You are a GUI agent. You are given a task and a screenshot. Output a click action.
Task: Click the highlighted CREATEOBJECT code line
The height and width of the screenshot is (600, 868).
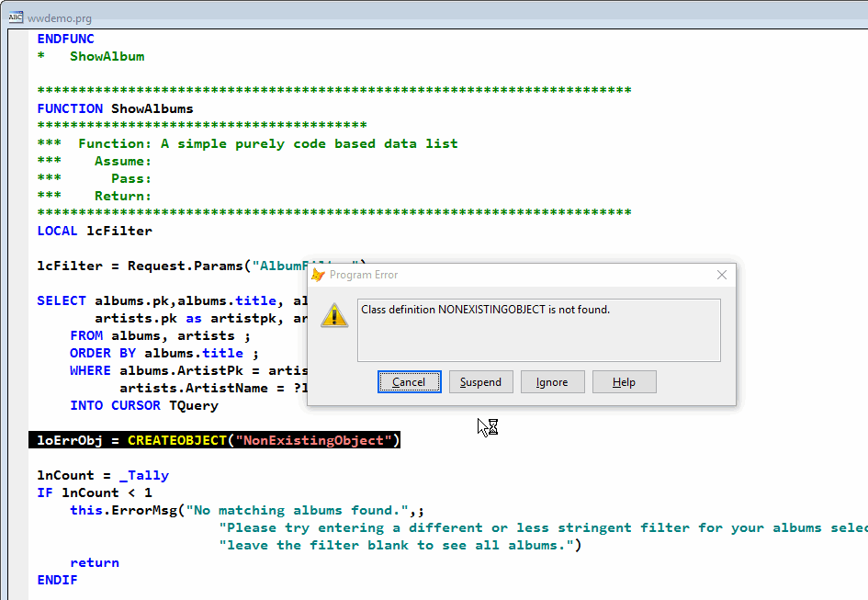click(x=215, y=440)
